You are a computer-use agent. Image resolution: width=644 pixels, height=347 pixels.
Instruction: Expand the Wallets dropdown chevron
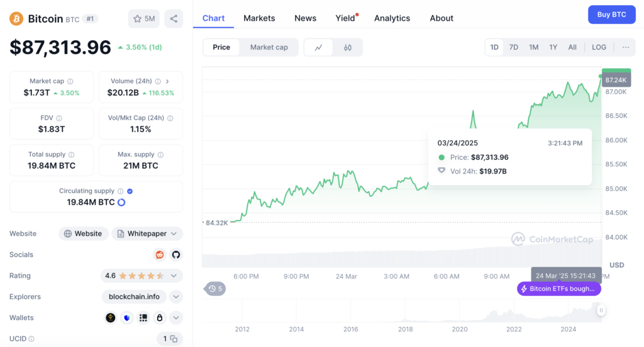click(176, 317)
